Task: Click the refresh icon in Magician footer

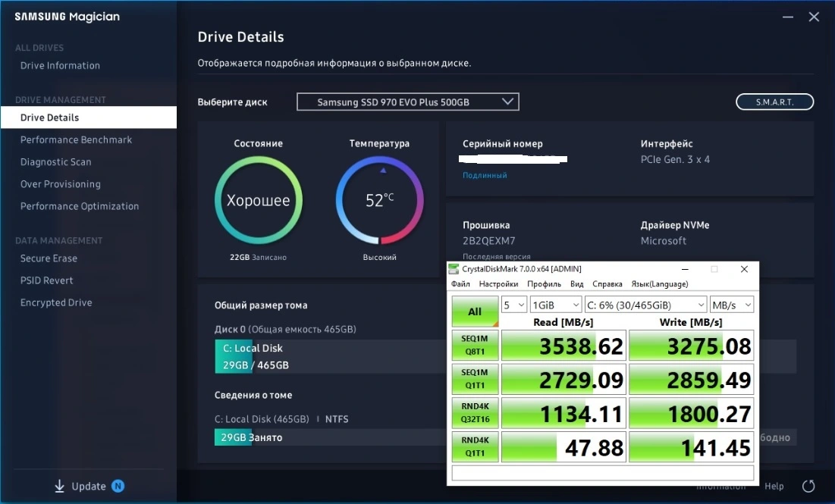Action: click(808, 486)
